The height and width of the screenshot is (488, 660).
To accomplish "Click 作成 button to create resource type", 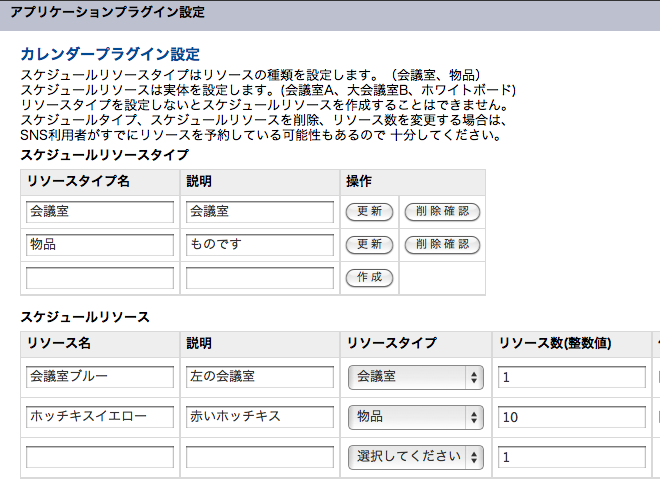I will [369, 278].
